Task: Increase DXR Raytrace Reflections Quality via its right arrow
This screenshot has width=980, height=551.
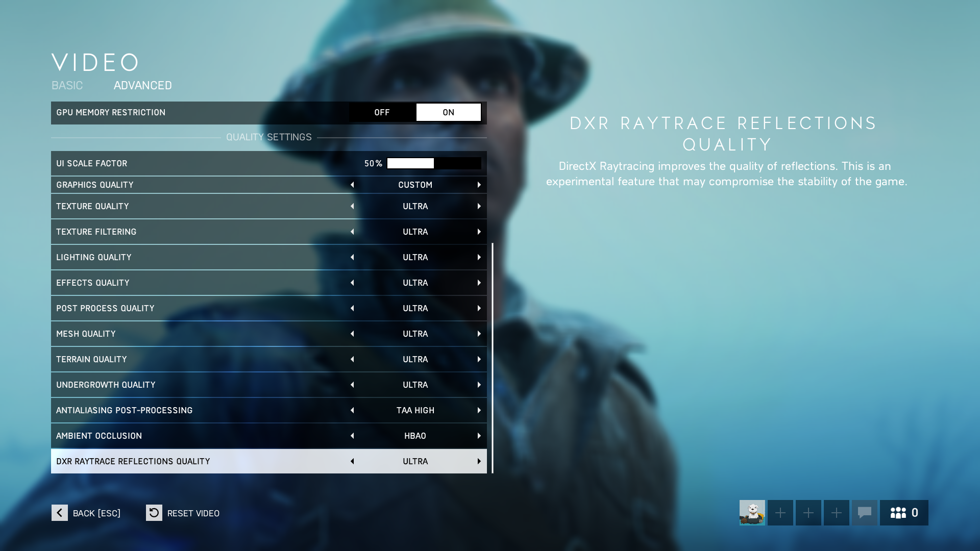Action: click(479, 461)
